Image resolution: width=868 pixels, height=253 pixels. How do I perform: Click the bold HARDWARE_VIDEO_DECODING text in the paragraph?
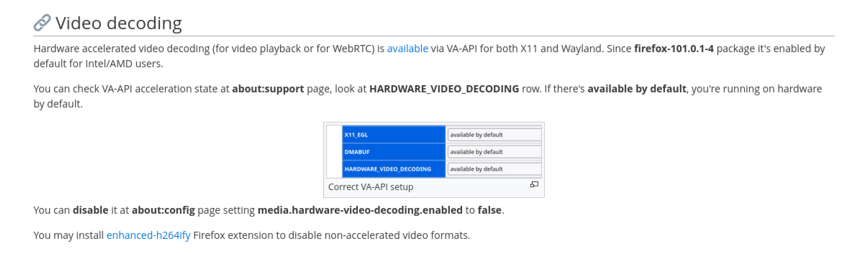point(444,89)
